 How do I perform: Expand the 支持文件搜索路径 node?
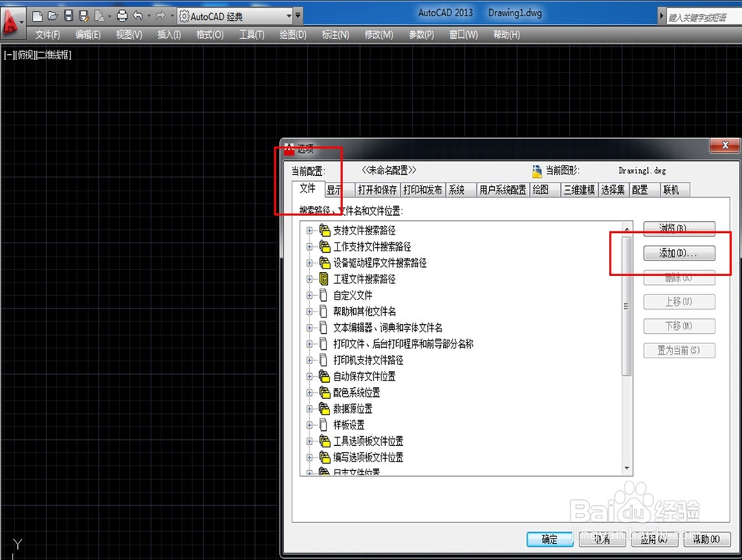[x=309, y=231]
